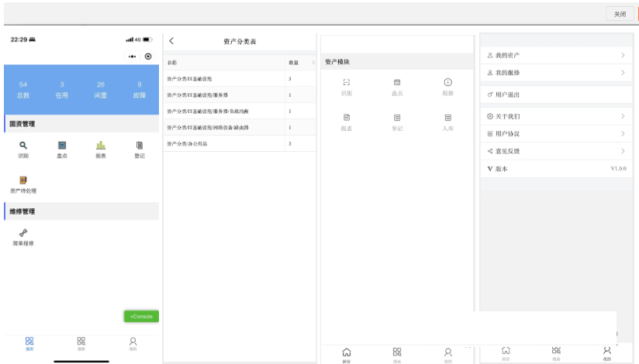Go back from 资产分类表 page

[x=171, y=41]
